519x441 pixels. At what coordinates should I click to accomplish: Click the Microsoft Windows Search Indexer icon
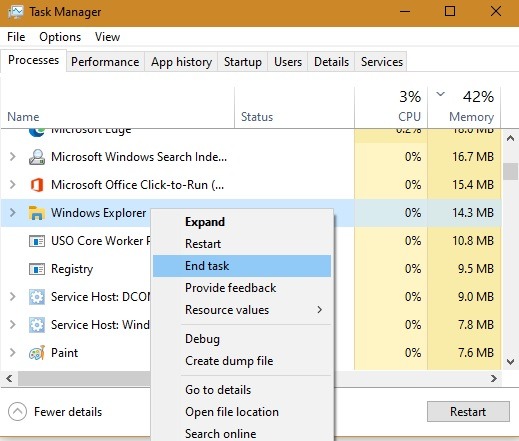coord(37,157)
